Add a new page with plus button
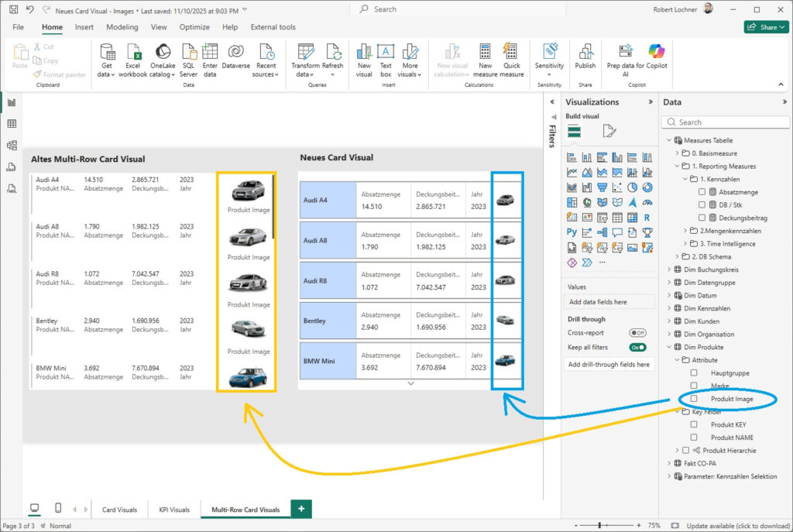 coord(301,509)
